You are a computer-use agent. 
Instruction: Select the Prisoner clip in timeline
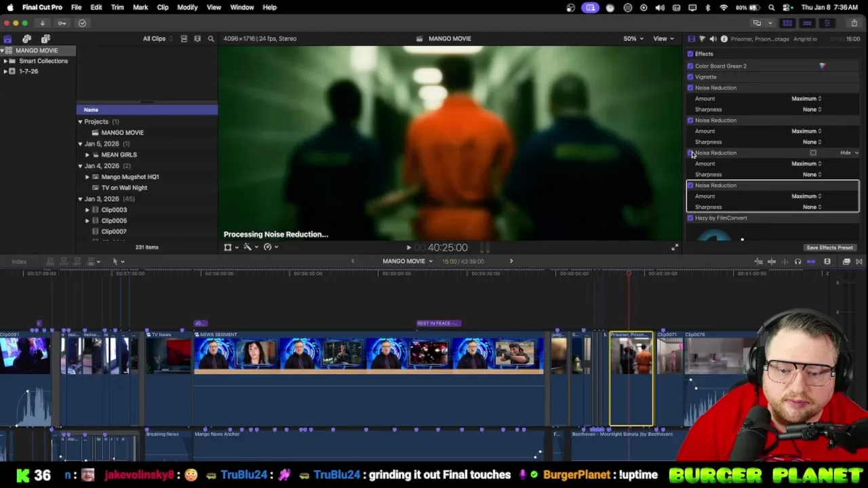coord(631,379)
